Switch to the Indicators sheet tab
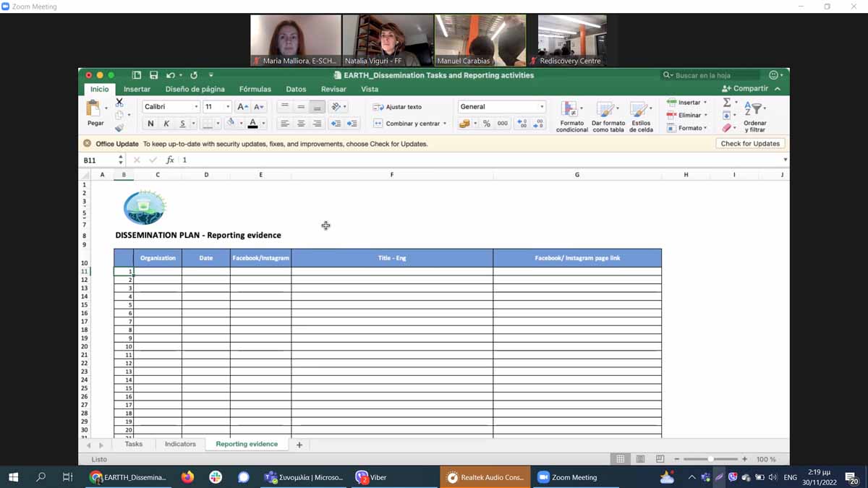Viewport: 868px width, 488px height. 180,444
